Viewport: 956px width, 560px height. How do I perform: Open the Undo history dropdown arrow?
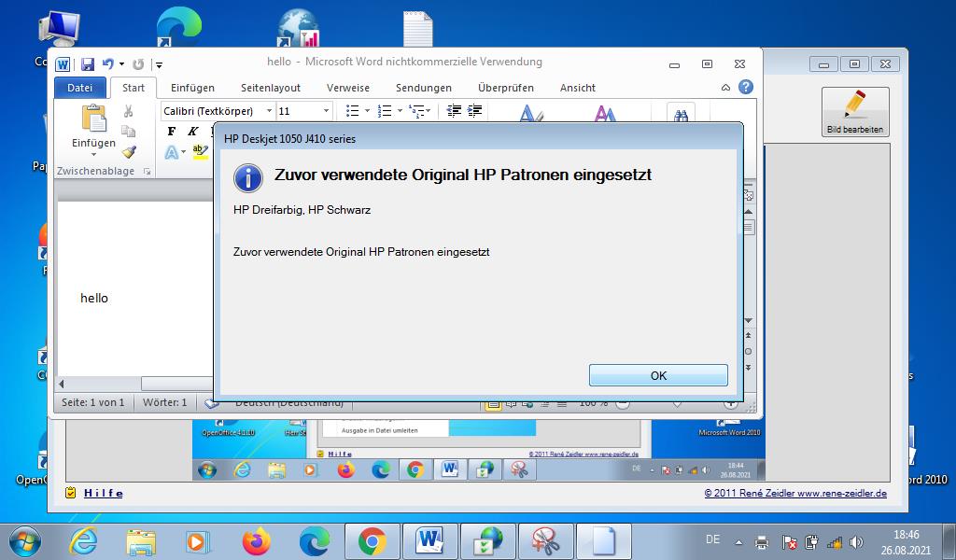(122, 64)
